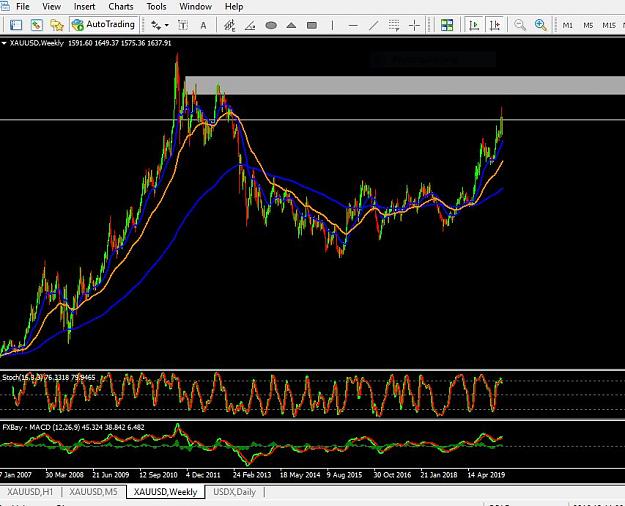The image size is (625, 506).
Task: Select the rectangle drawing tool
Action: pos(312,26)
